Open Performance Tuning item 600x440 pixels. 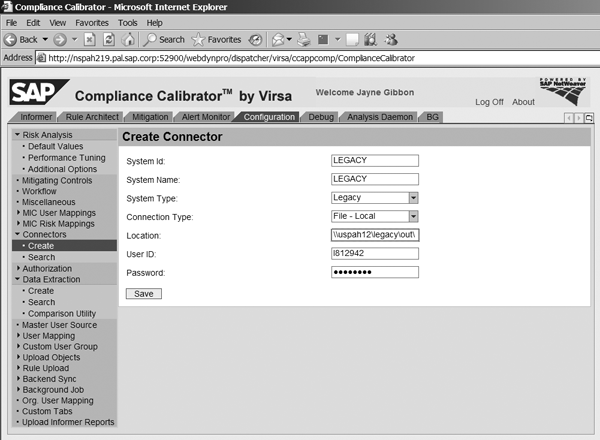point(67,158)
